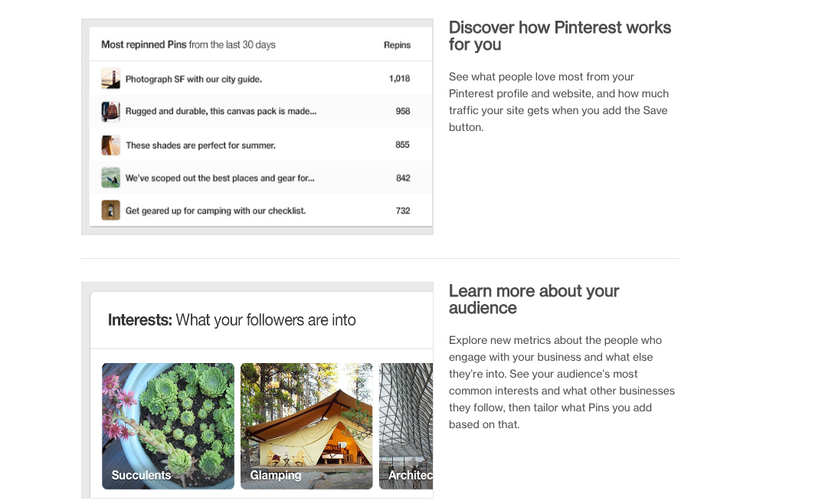Click the 1,018 repins count

[399, 78]
